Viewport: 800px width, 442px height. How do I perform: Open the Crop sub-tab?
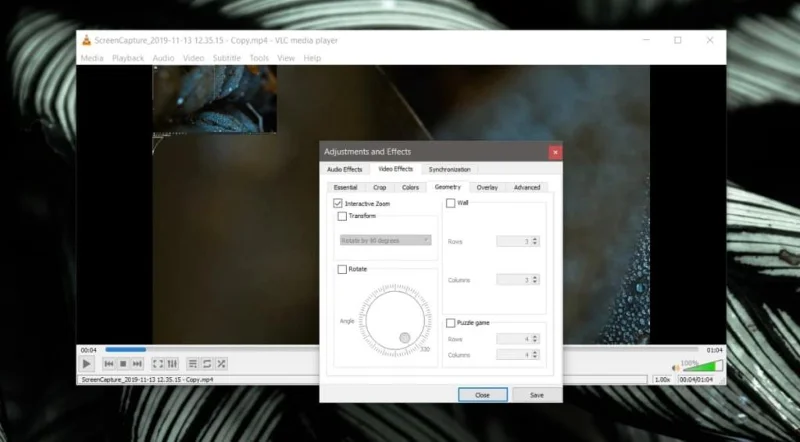tap(380, 188)
